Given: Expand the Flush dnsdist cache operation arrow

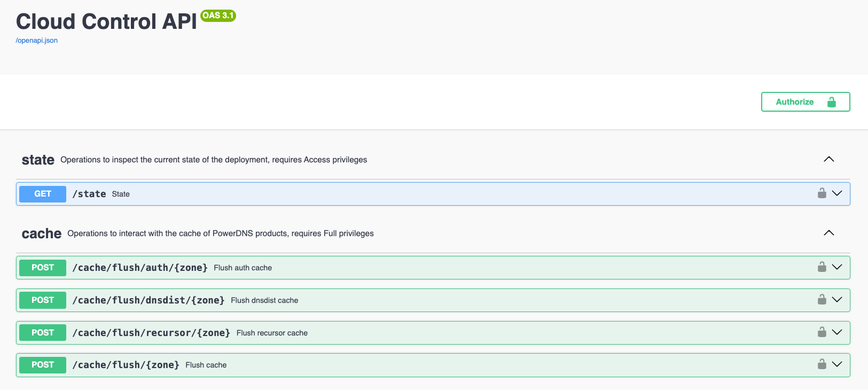Looking at the screenshot, I should [x=837, y=300].
